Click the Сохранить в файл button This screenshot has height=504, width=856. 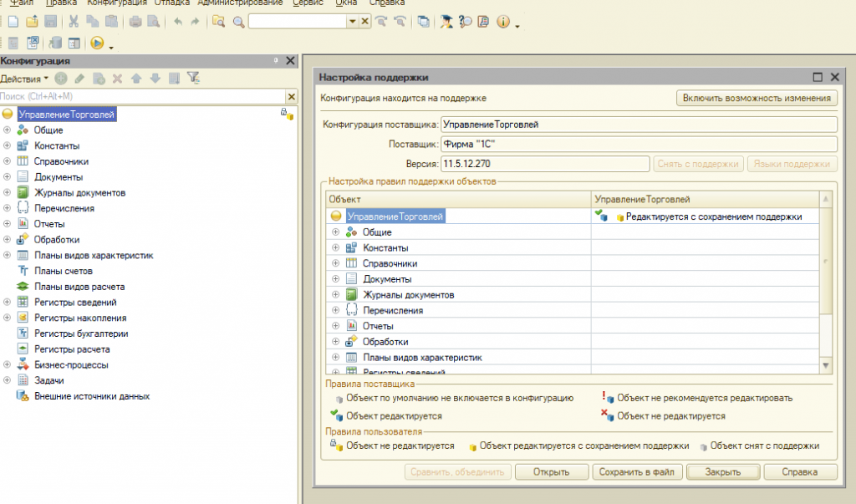click(638, 471)
